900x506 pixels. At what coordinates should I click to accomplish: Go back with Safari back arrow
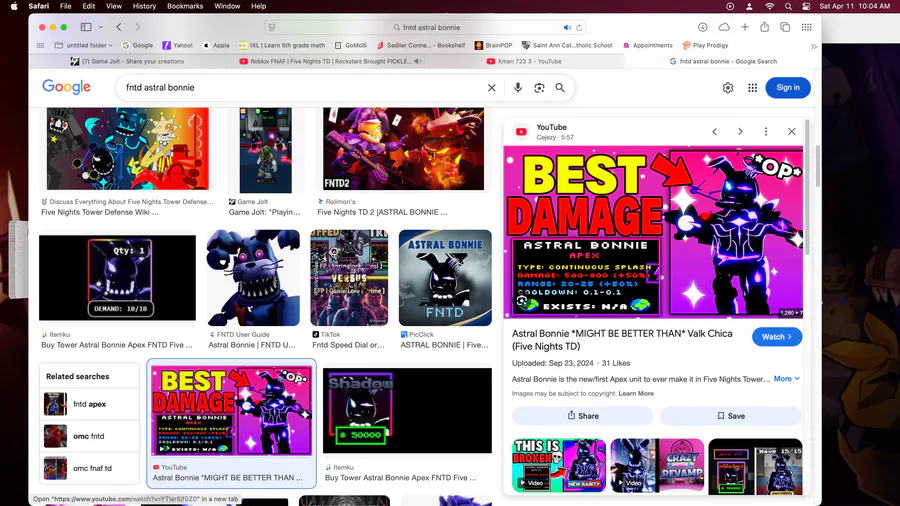(119, 27)
